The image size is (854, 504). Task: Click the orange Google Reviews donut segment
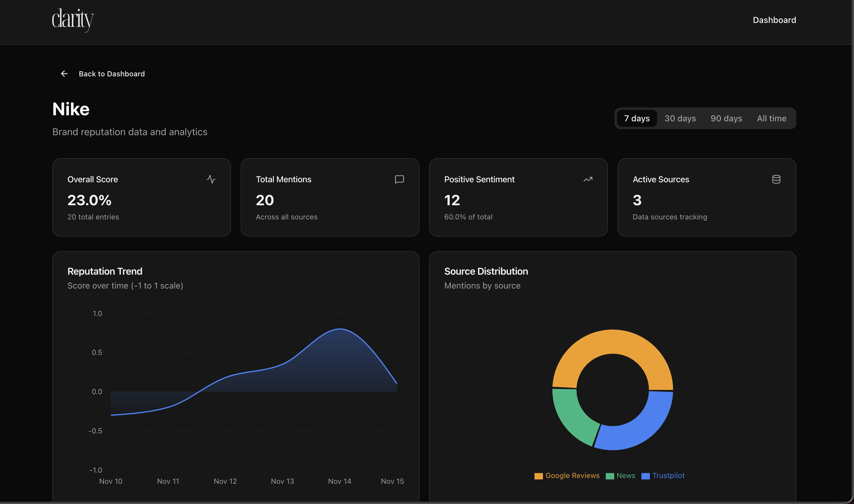click(x=612, y=342)
